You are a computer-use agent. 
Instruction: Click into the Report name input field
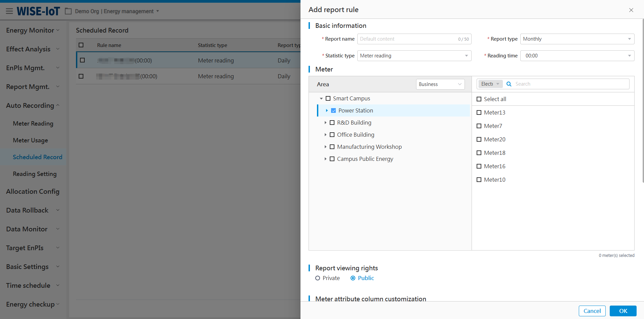407,39
